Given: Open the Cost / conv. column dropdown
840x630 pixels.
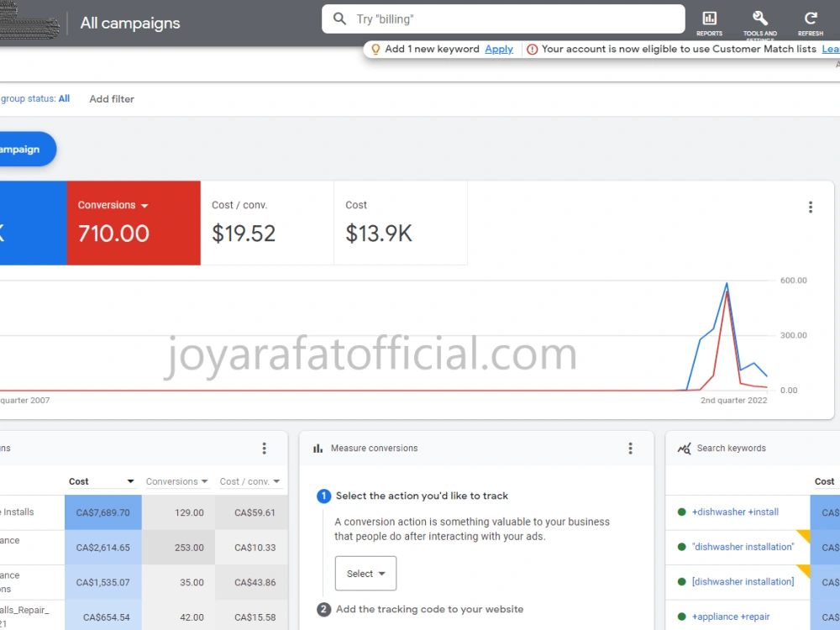Looking at the screenshot, I should [x=276, y=481].
